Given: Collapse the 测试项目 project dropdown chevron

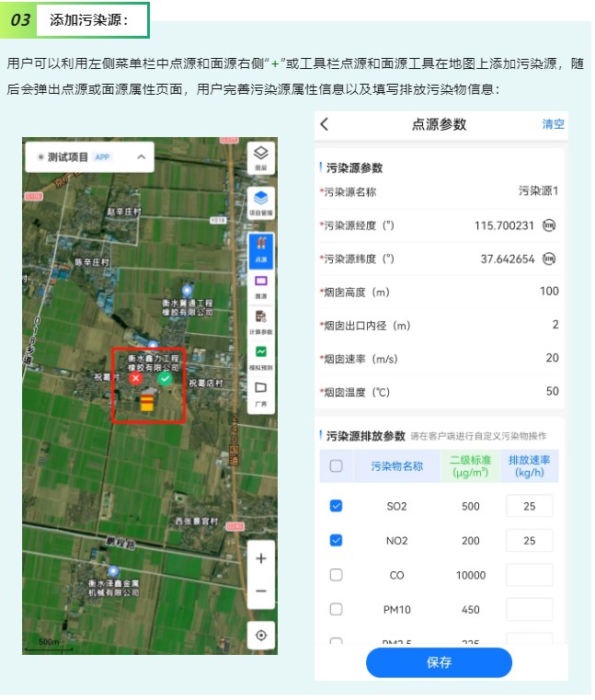Looking at the screenshot, I should [x=141, y=157].
